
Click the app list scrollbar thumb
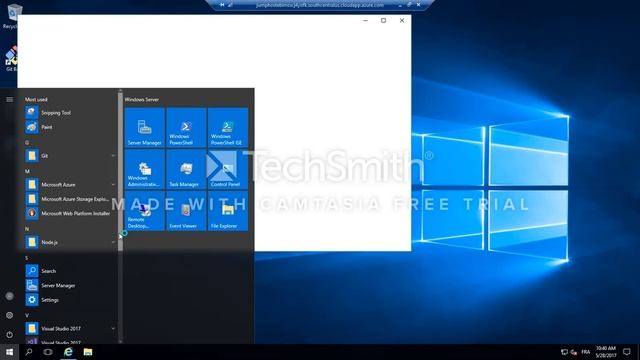120,172
